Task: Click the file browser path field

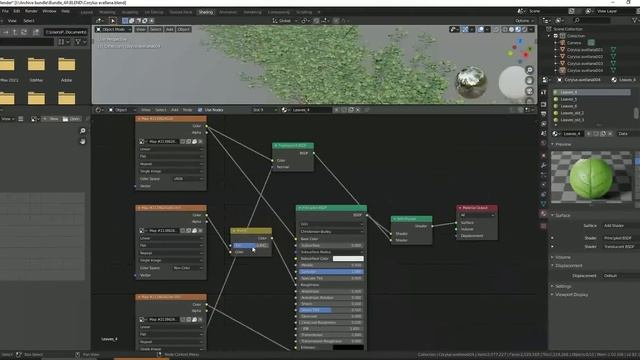Action: coord(66,32)
